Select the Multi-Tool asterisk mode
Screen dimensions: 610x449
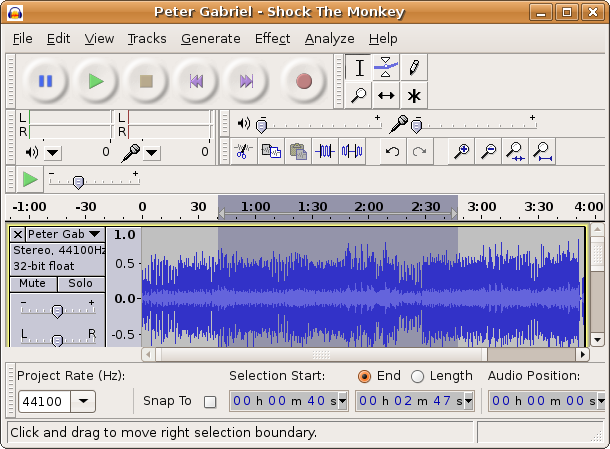[414, 95]
